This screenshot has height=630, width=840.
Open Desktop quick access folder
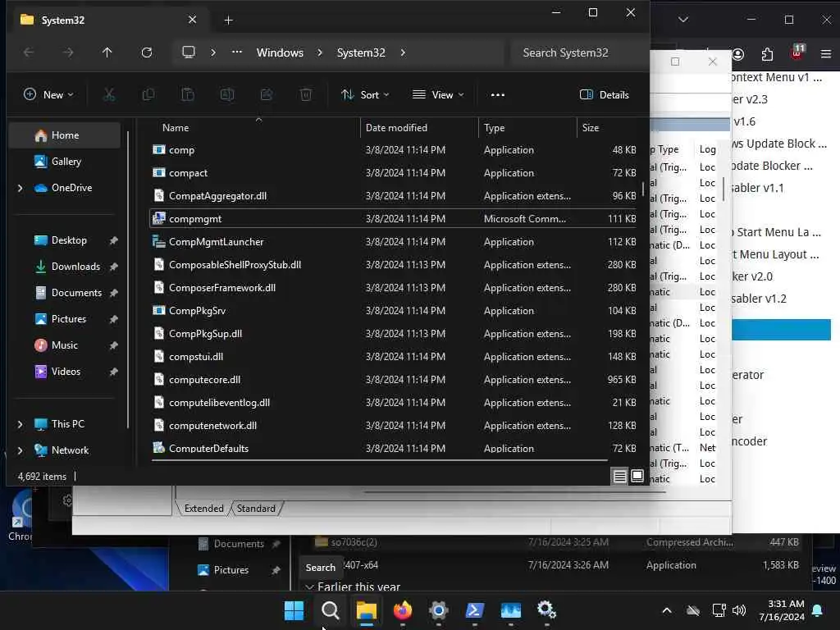pyautogui.click(x=69, y=240)
